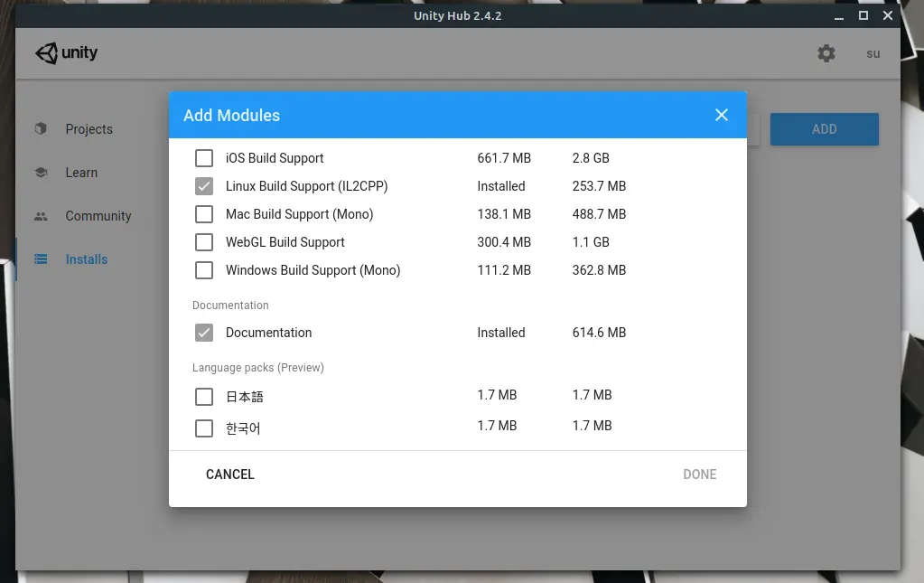Switch to the Community section

pyautogui.click(x=98, y=216)
